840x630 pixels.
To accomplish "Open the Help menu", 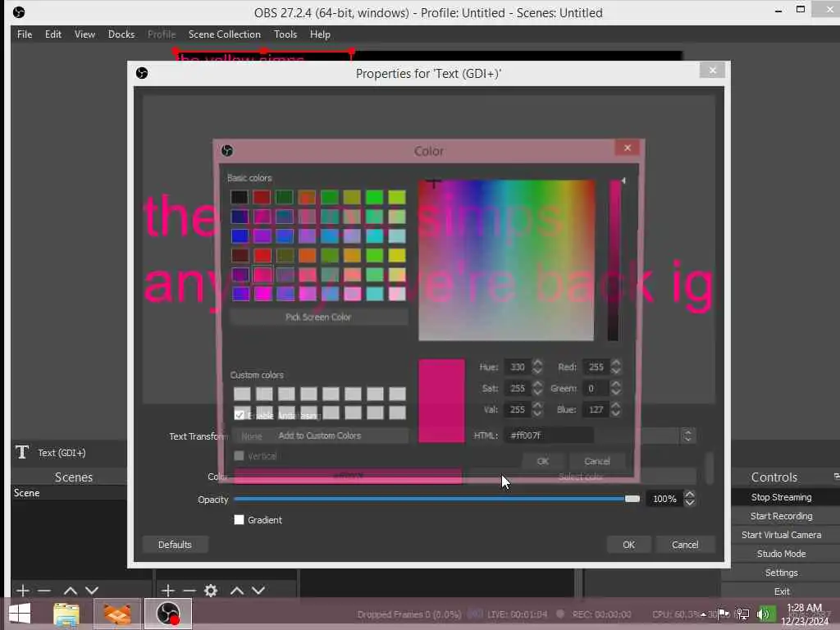I will (320, 34).
